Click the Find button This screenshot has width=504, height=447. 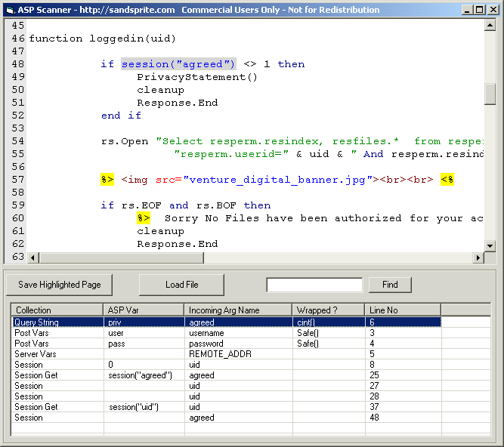[x=389, y=285]
